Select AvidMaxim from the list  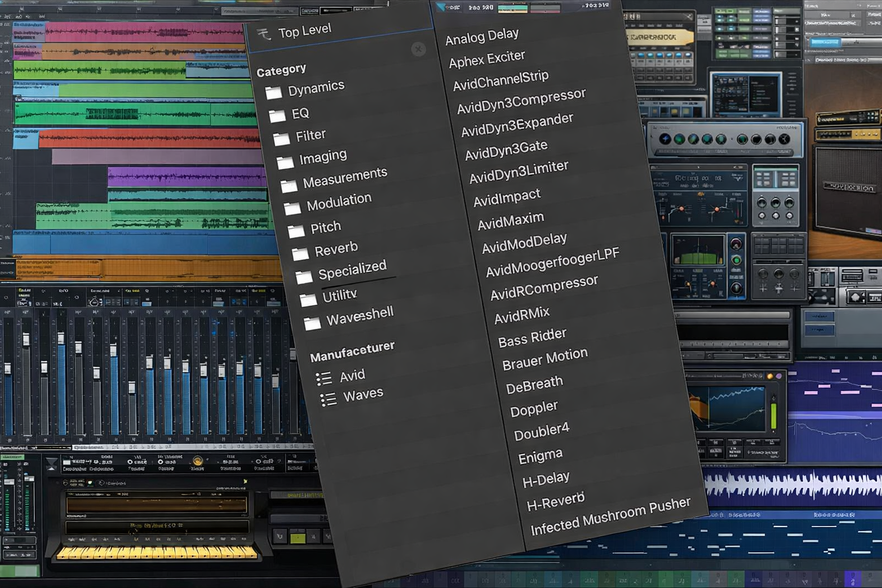pyautogui.click(x=510, y=221)
